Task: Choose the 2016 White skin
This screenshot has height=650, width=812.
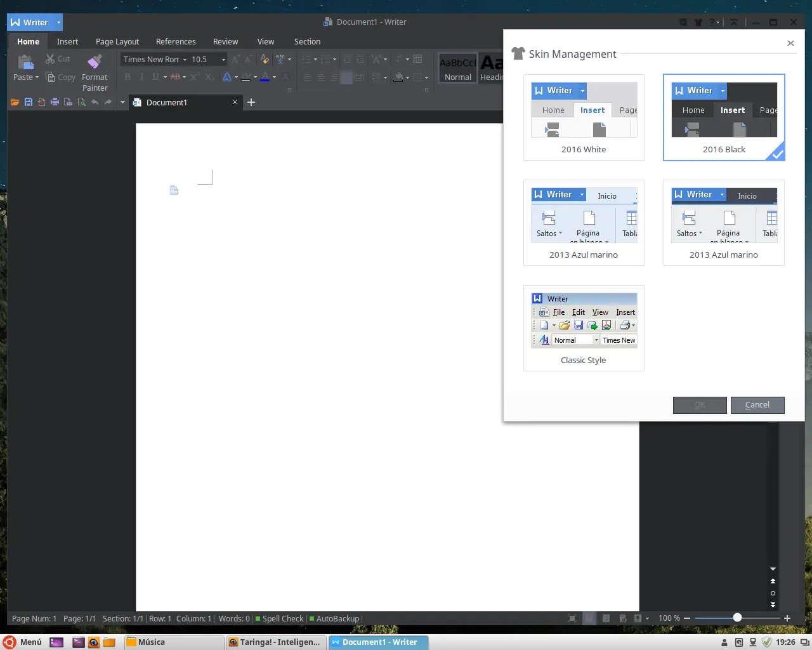Action: coord(584,117)
